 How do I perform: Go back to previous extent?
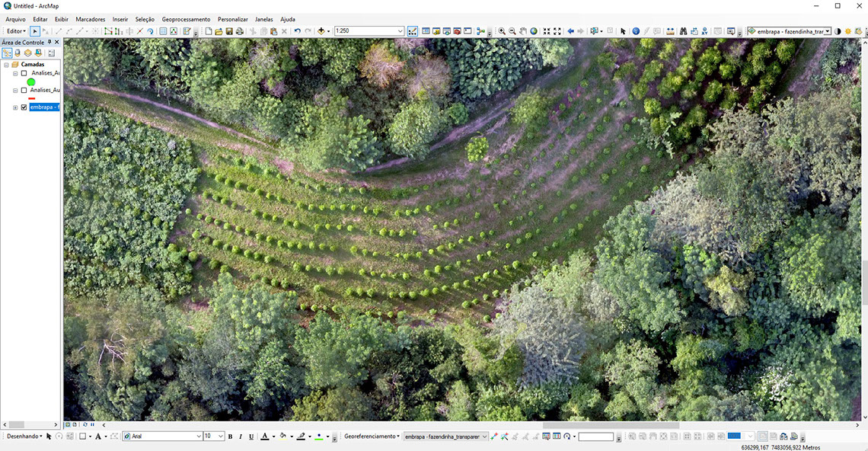(570, 31)
